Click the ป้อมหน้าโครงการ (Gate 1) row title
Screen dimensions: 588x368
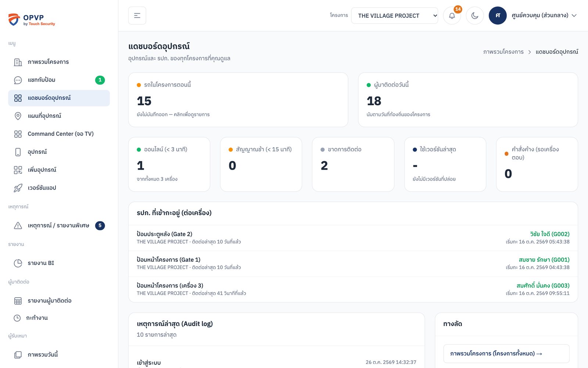(168, 260)
